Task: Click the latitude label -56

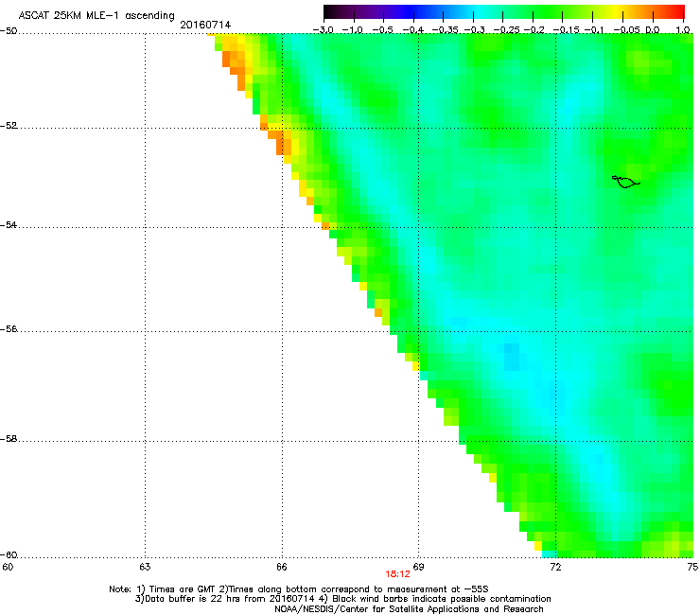Action: tap(9, 329)
